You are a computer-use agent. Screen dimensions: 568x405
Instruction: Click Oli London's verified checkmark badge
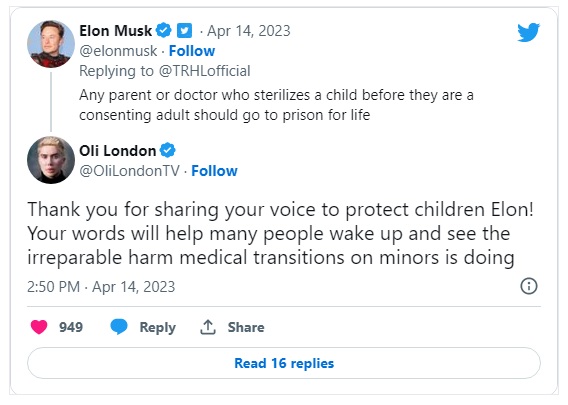168,150
